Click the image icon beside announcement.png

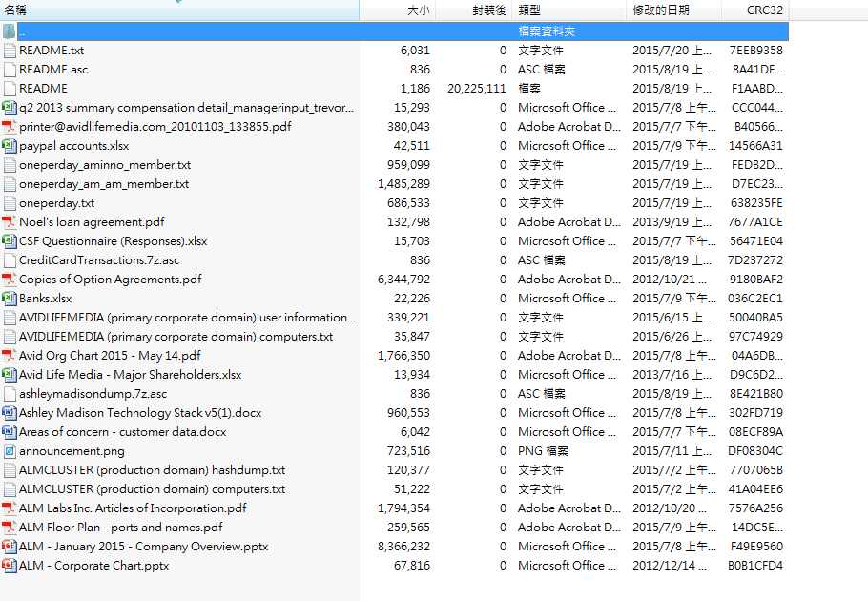[10, 451]
